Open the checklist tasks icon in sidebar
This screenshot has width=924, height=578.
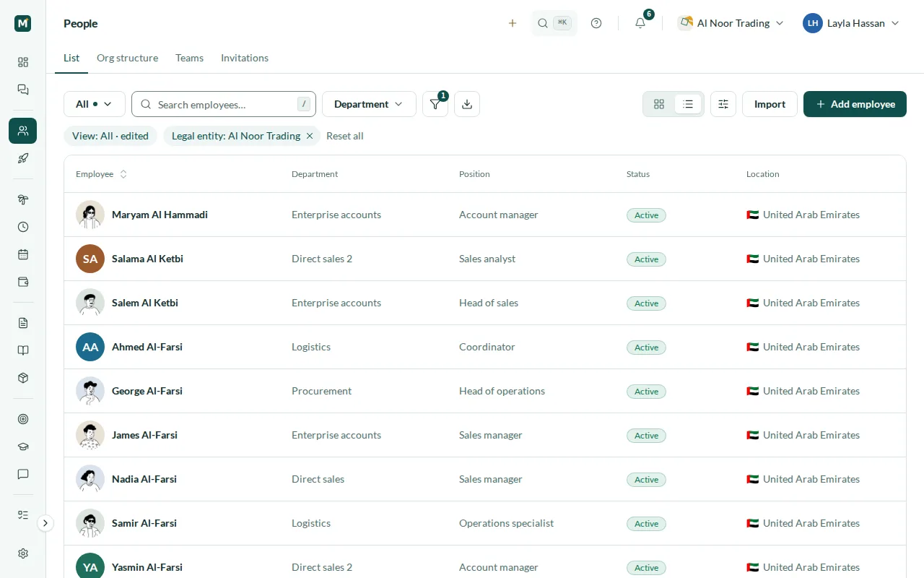(x=23, y=515)
